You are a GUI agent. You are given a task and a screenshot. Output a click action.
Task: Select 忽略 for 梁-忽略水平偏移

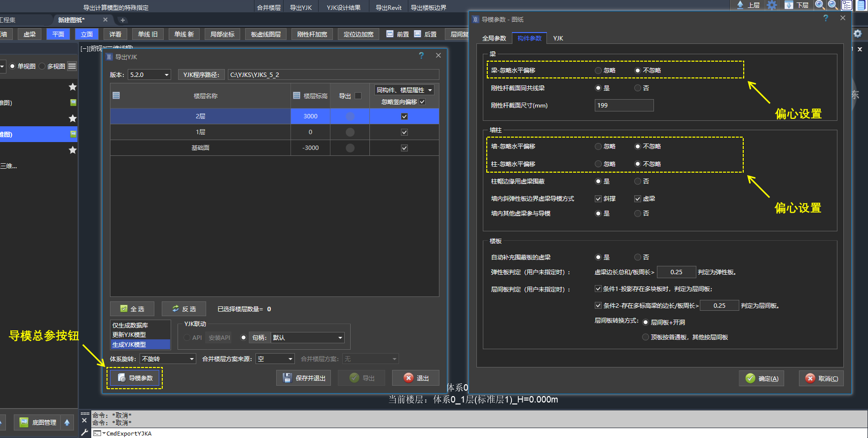(598, 71)
